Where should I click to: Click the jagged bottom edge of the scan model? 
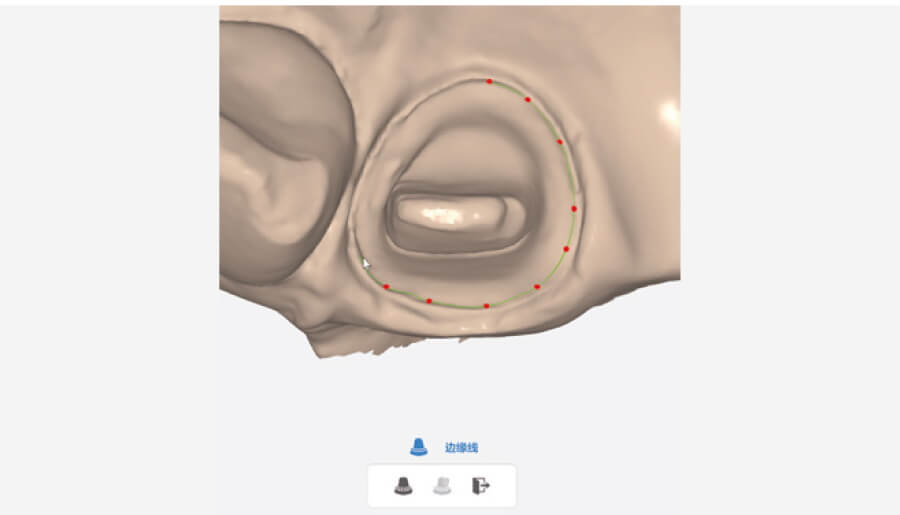pyautogui.click(x=367, y=349)
